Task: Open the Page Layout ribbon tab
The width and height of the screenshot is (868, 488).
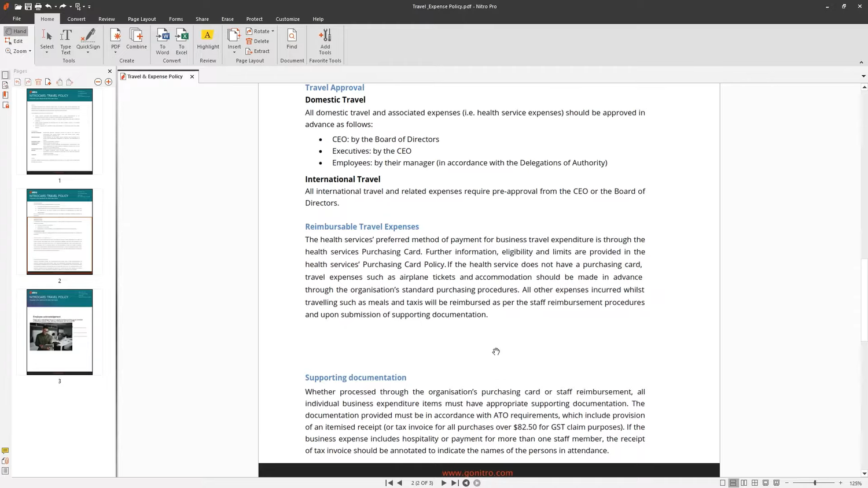Action: click(x=142, y=19)
